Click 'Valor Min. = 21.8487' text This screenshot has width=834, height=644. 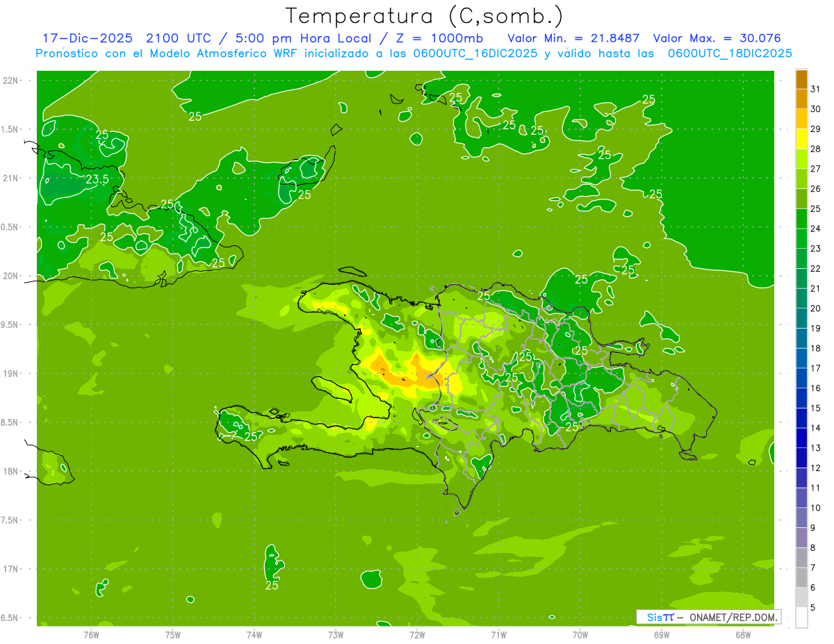[573, 38]
